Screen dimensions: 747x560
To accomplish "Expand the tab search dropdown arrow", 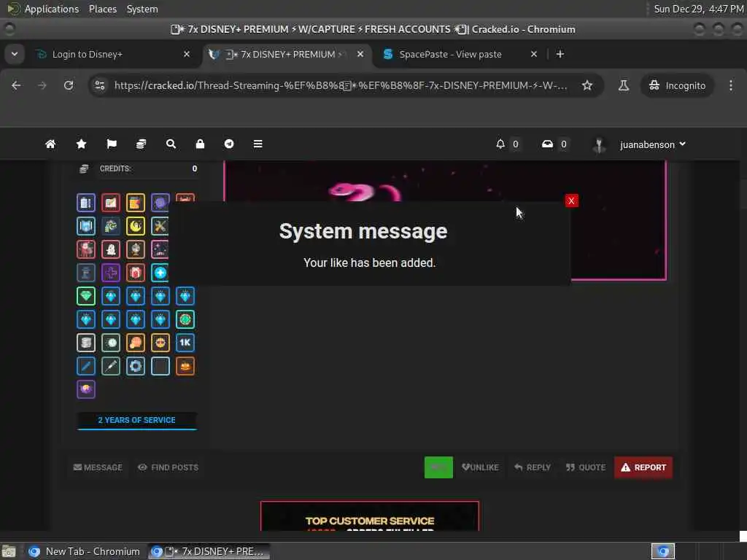I will coord(15,54).
